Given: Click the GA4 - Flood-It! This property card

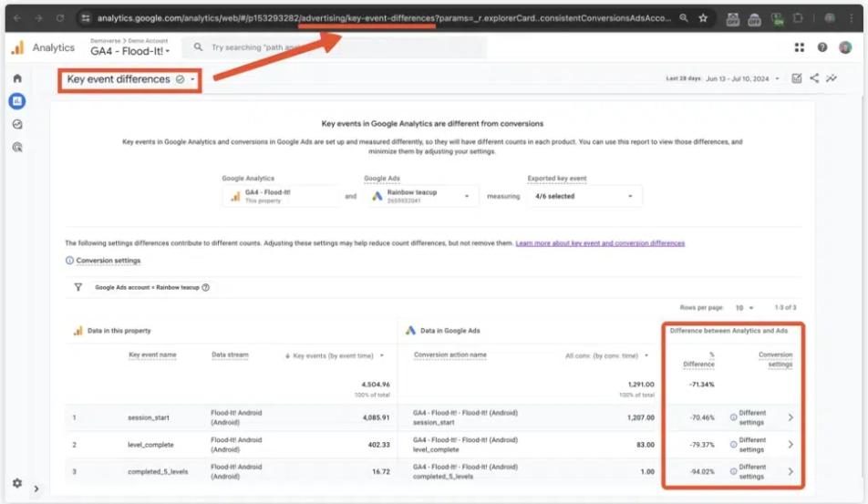Looking at the screenshot, I should tap(280, 196).
